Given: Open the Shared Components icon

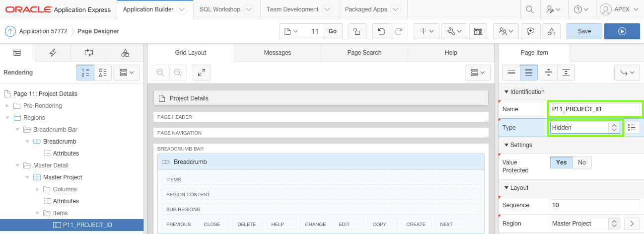Looking at the screenshot, I should tap(551, 31).
